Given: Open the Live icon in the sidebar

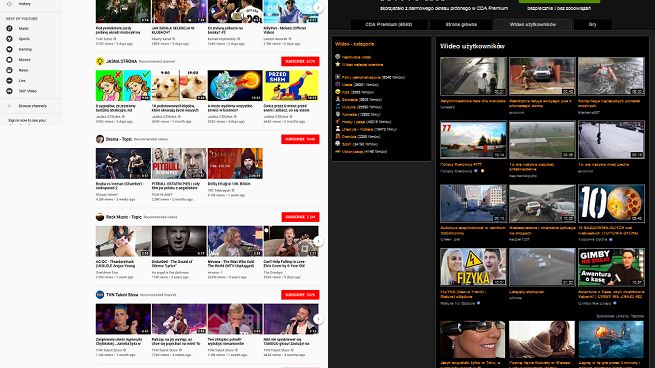Looking at the screenshot, I should [9, 81].
